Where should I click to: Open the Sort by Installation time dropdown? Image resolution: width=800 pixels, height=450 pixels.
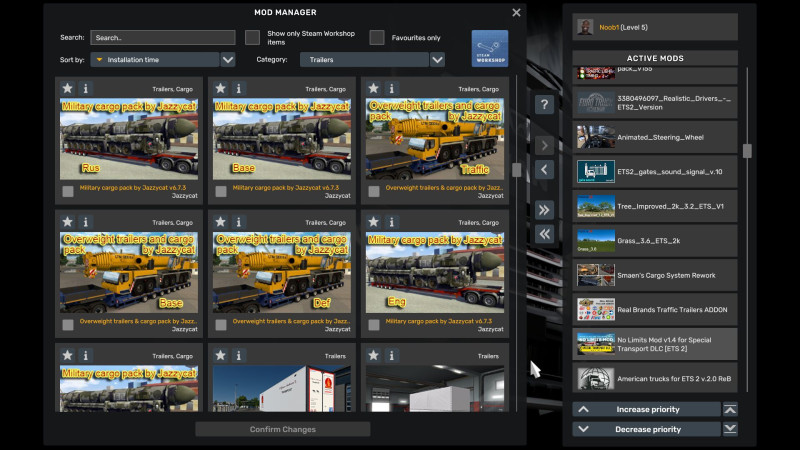click(x=155, y=60)
